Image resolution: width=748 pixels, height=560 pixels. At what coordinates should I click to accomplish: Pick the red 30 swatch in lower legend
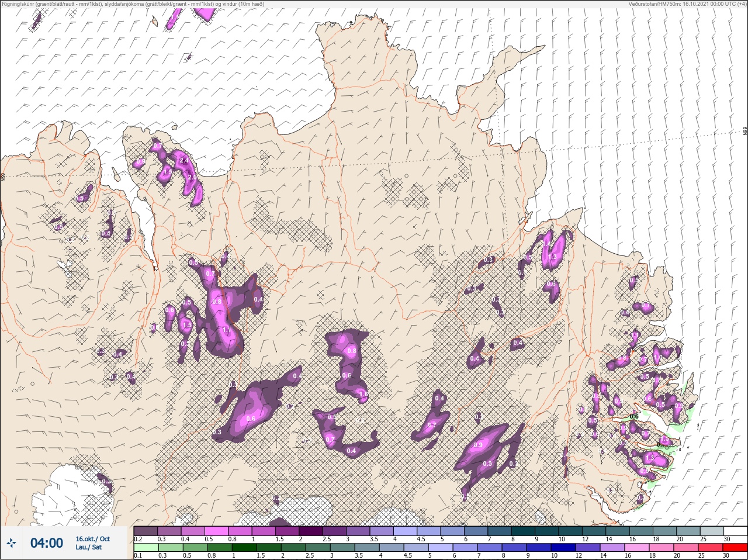coord(735,548)
